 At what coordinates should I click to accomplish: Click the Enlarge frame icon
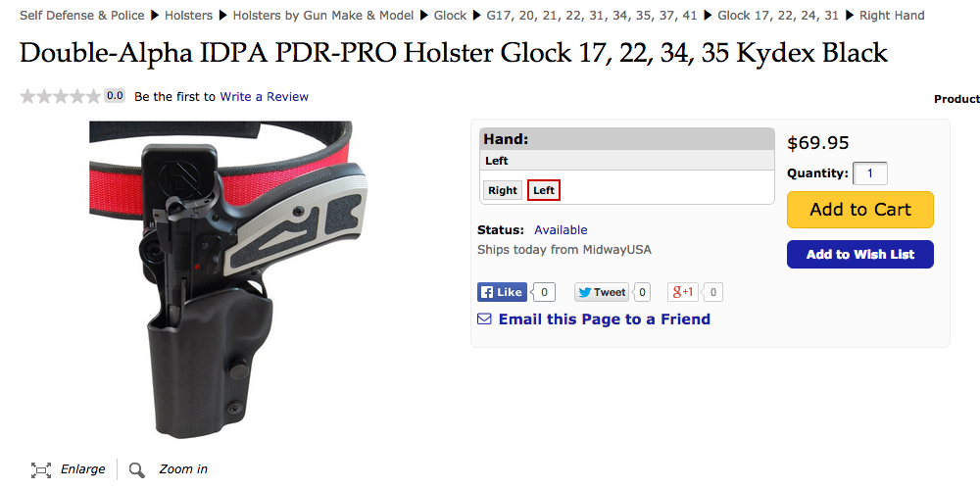click(x=40, y=470)
